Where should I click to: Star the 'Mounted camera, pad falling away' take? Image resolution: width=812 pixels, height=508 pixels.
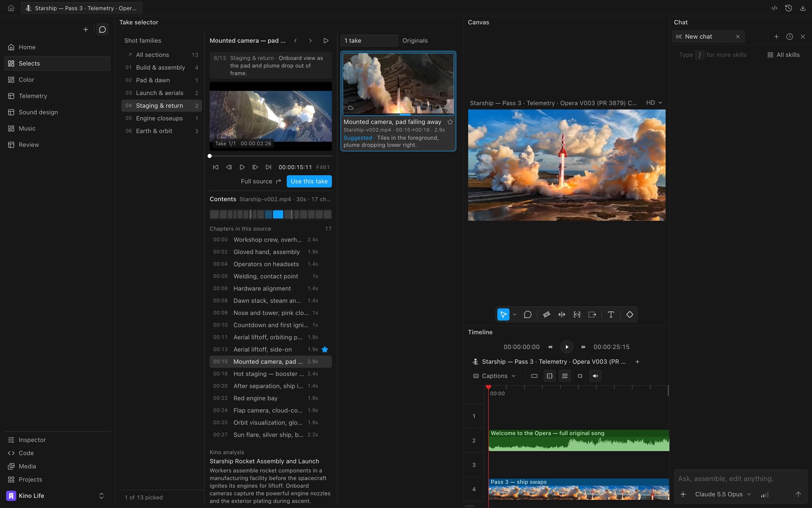point(450,122)
